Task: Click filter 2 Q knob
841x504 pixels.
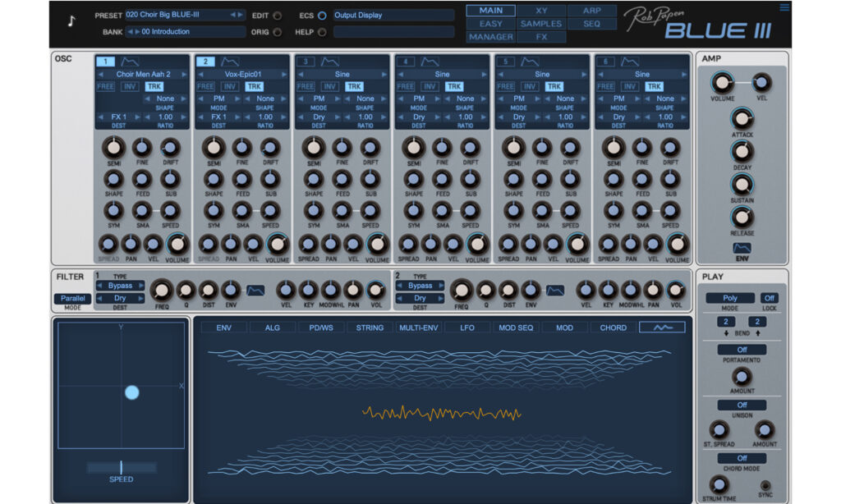Action: [485, 290]
